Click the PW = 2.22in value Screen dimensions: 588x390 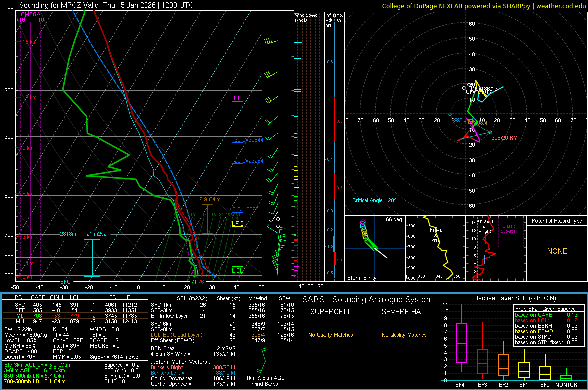coord(19,329)
